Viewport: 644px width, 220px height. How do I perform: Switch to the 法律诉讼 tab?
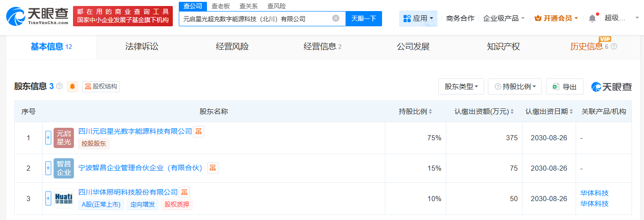(142, 47)
